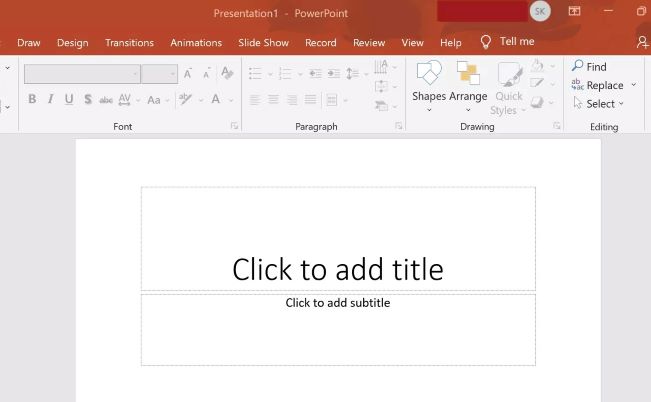Open the font name dropdown
The height and width of the screenshot is (402, 651).
click(x=135, y=74)
